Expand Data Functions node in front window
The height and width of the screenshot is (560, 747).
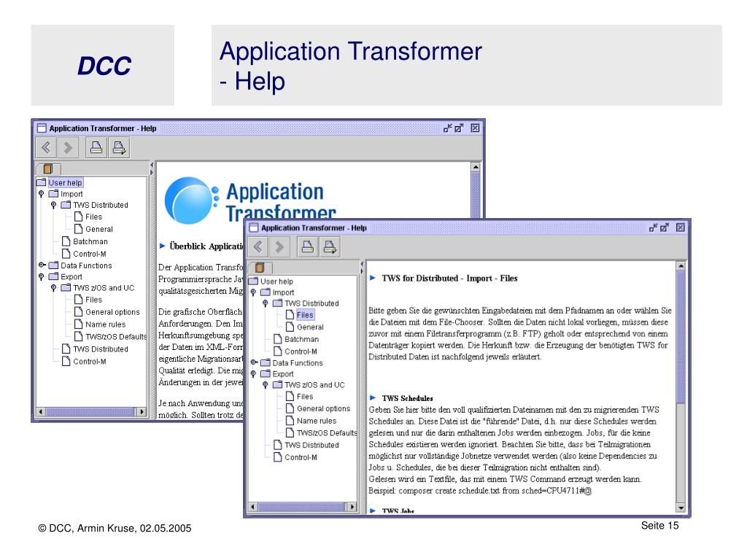(x=253, y=362)
